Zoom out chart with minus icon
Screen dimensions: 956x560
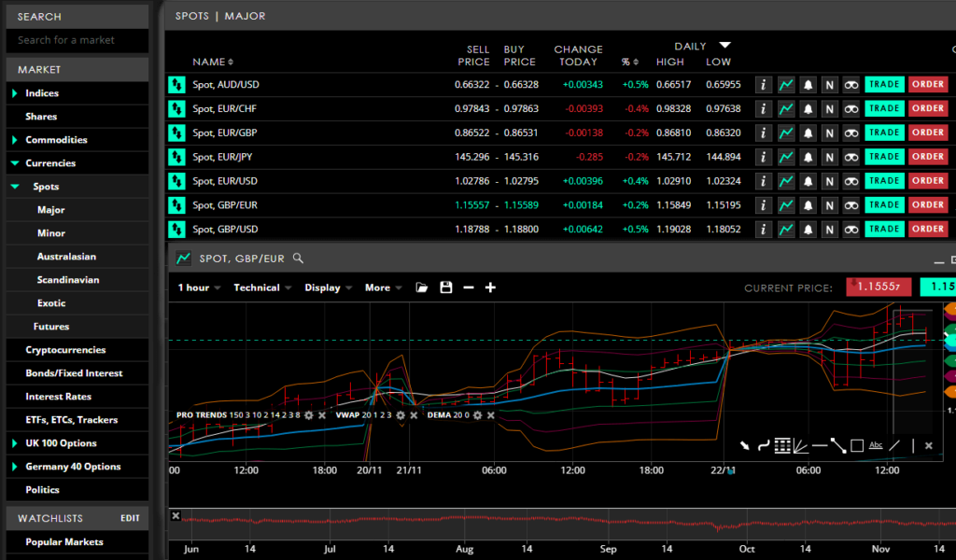[469, 287]
